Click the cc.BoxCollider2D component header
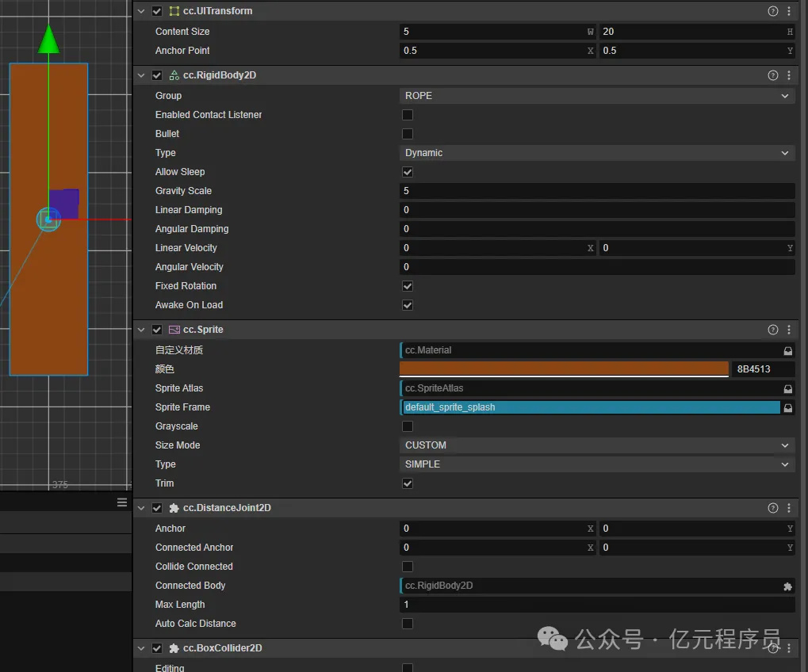This screenshot has height=672, width=808. point(223,648)
